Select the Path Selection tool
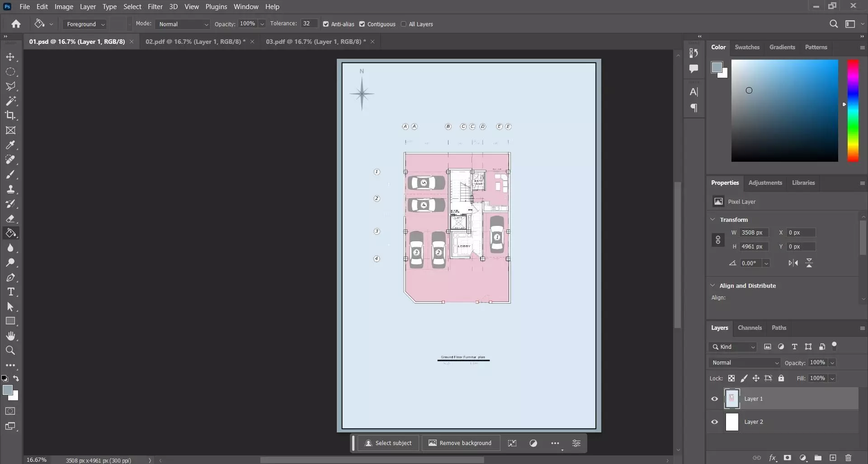 tap(10, 307)
